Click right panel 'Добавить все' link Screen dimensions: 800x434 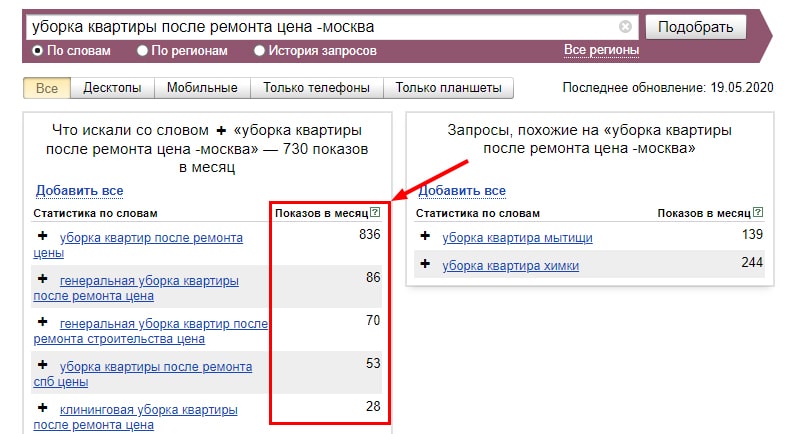pos(462,191)
